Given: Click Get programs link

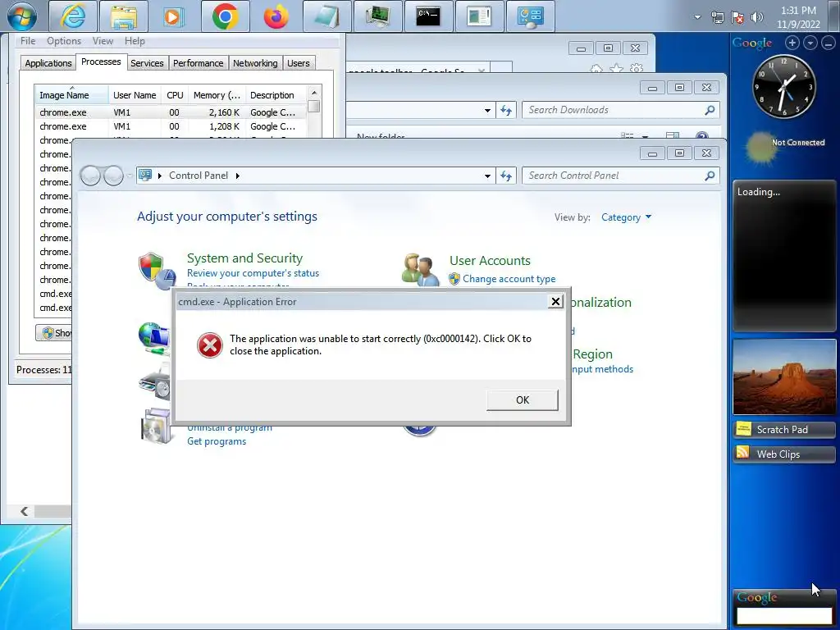Looking at the screenshot, I should tap(217, 441).
